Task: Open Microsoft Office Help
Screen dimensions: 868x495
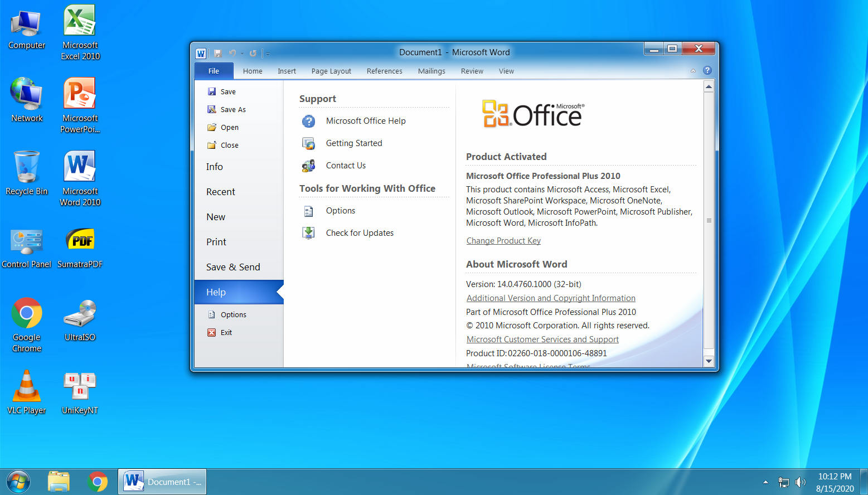Action: (x=366, y=121)
